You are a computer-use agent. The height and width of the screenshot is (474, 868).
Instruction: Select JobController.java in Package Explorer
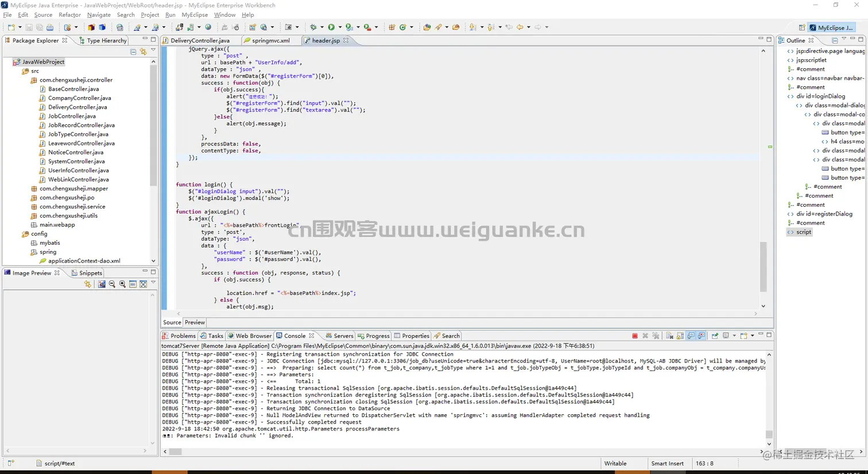[72, 116]
